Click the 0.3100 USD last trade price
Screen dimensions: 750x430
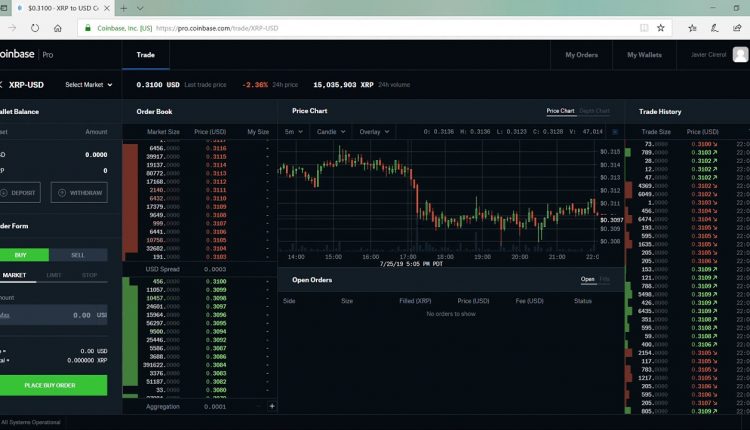pos(158,85)
